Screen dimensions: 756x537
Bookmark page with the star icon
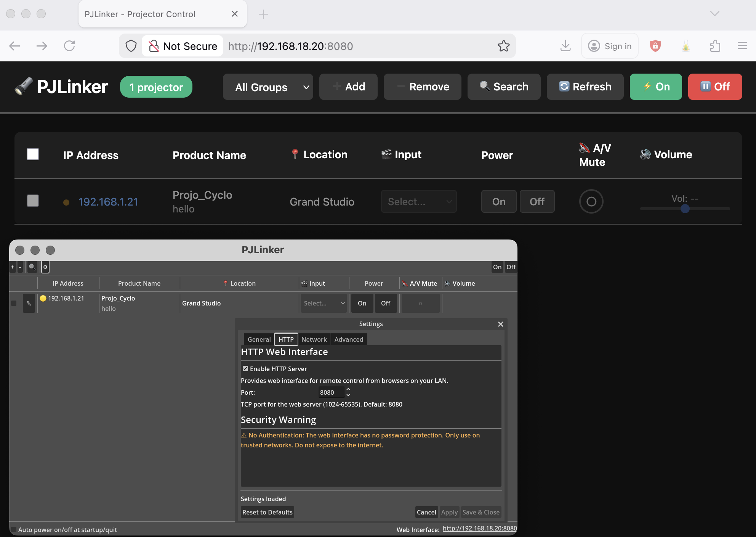(503, 46)
